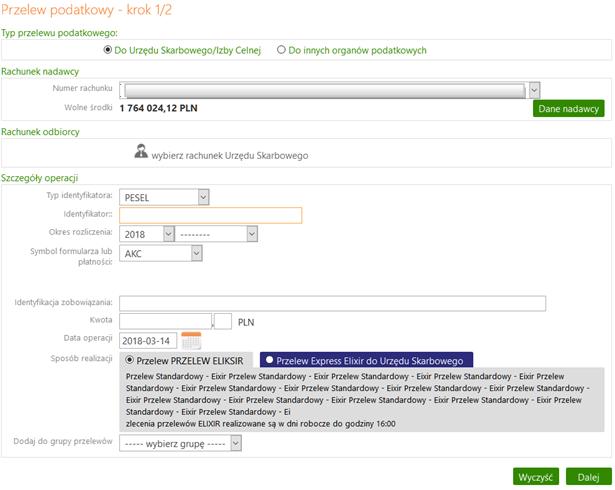
Task: Click 'wybierz rachunek Urzędu Skarbowego' link
Action: point(230,156)
